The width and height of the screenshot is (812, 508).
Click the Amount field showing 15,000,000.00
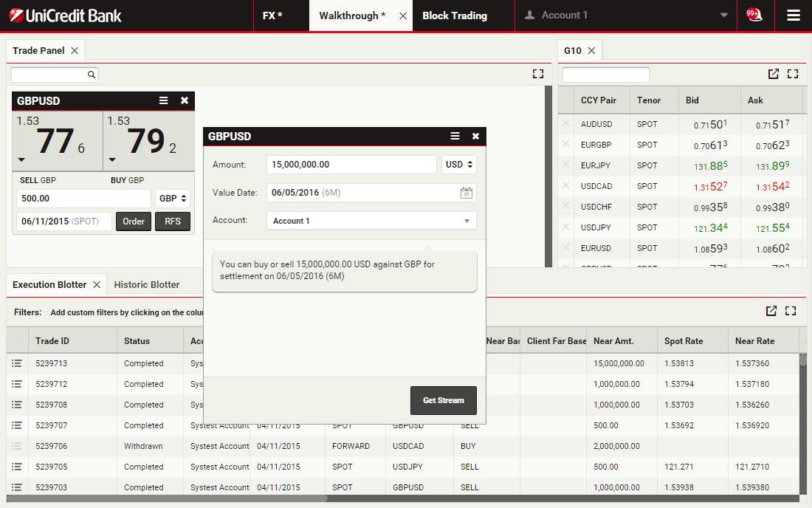[351, 165]
